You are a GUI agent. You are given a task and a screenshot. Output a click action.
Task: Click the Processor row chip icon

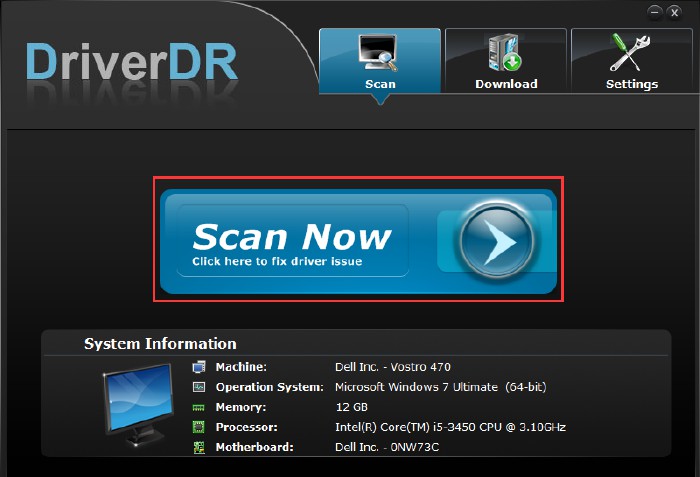tap(199, 427)
